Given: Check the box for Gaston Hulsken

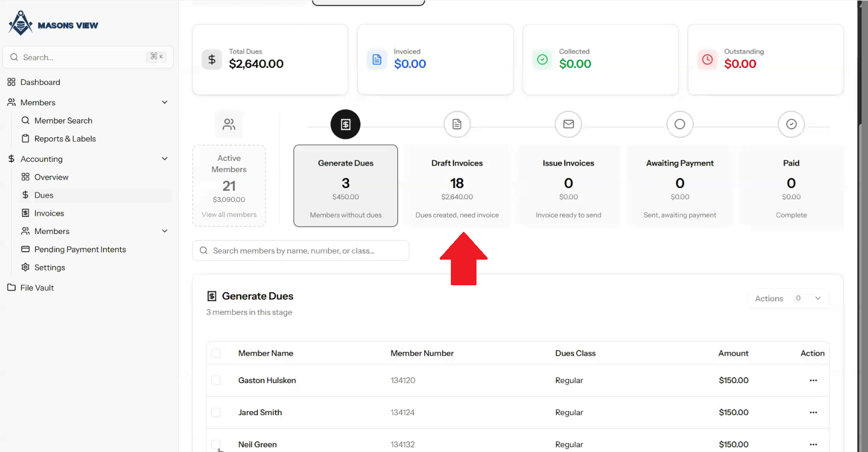Looking at the screenshot, I should [x=216, y=380].
